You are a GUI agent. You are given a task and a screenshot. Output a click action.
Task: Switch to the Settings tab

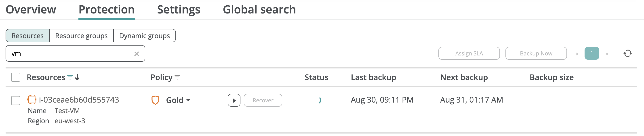(179, 9)
